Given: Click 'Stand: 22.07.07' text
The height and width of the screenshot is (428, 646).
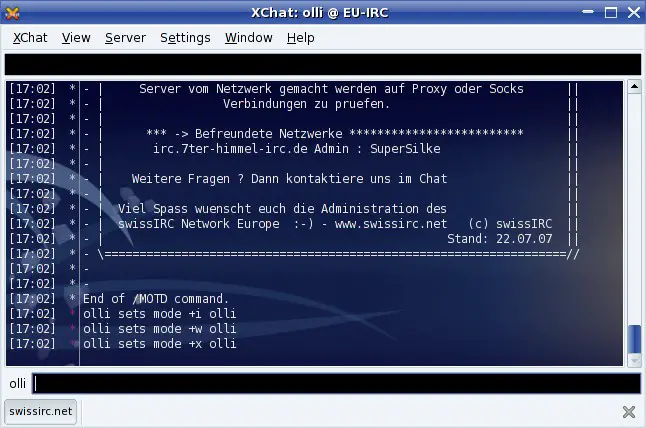Looking at the screenshot, I should 499,239.
